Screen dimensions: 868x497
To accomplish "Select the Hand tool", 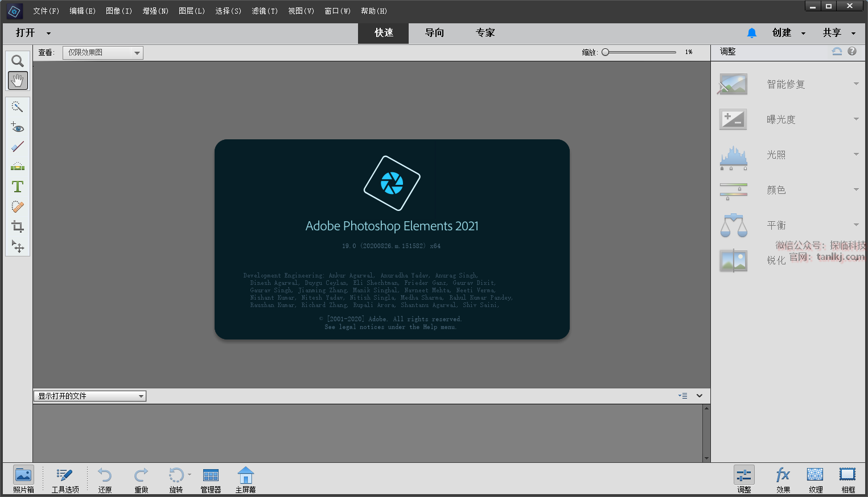I will click(18, 81).
